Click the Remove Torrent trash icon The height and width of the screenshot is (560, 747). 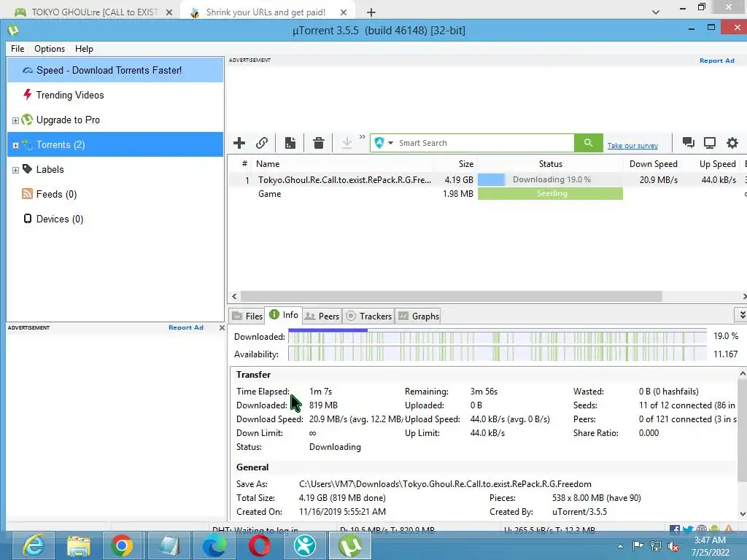point(319,143)
